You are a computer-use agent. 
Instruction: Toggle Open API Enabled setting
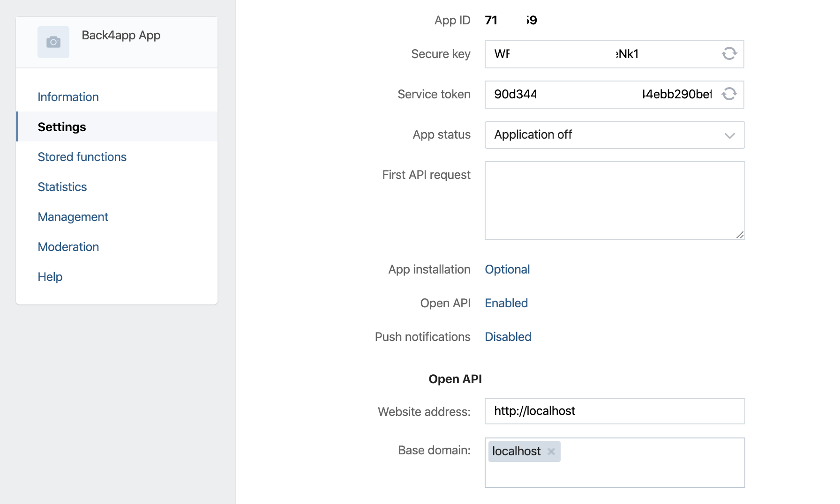point(506,303)
